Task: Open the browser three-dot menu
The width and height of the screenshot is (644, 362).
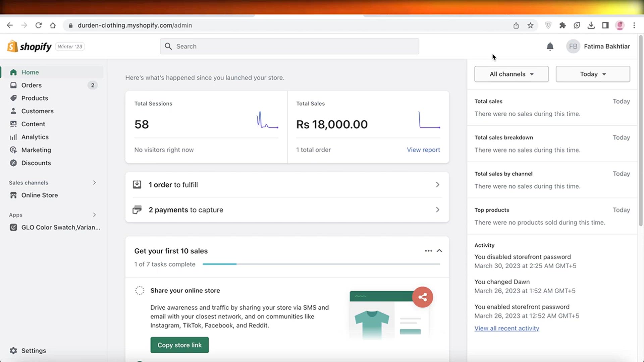Action: click(x=634, y=25)
